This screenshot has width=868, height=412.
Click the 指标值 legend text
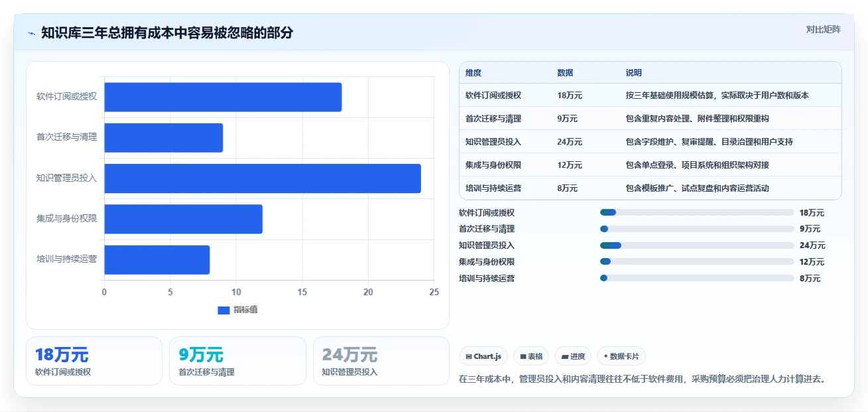tap(245, 310)
